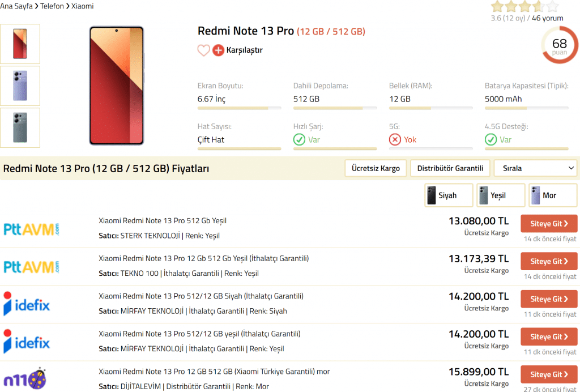
Task: Choose the Siyah color option
Action: [x=441, y=195]
